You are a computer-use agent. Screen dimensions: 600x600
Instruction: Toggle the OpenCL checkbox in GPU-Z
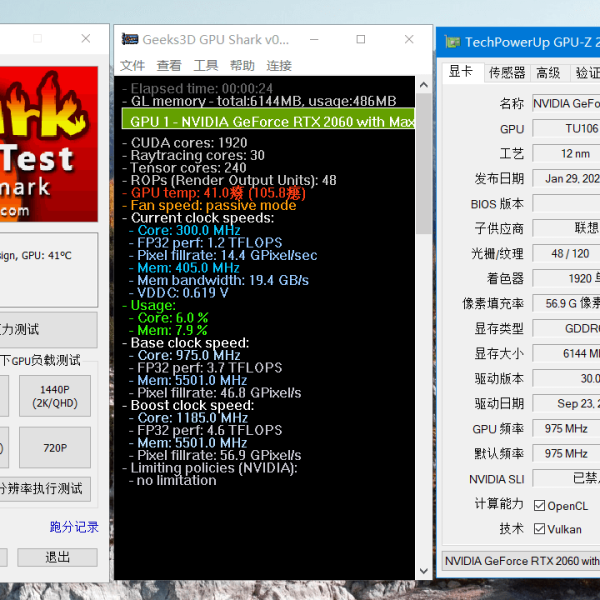pos(540,505)
